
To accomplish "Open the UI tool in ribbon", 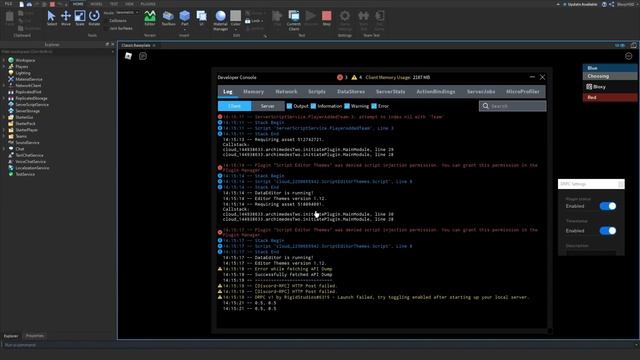I will 201,18.
